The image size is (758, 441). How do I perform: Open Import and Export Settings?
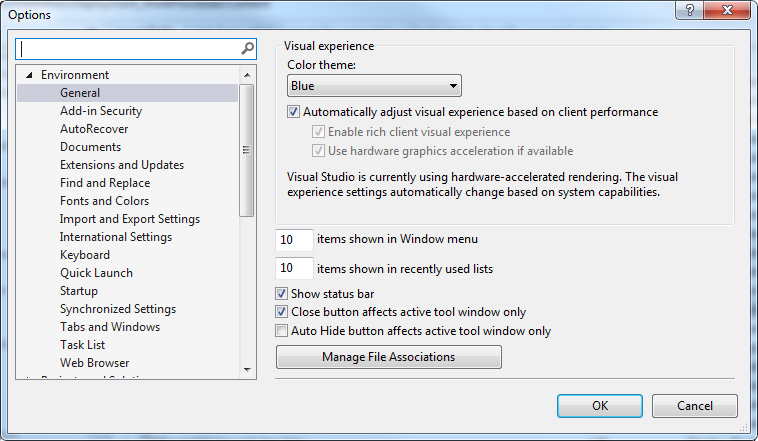130,219
